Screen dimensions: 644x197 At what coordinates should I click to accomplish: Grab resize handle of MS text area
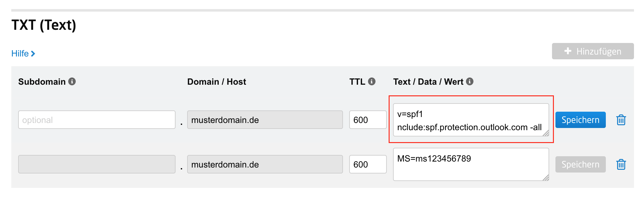tap(546, 178)
